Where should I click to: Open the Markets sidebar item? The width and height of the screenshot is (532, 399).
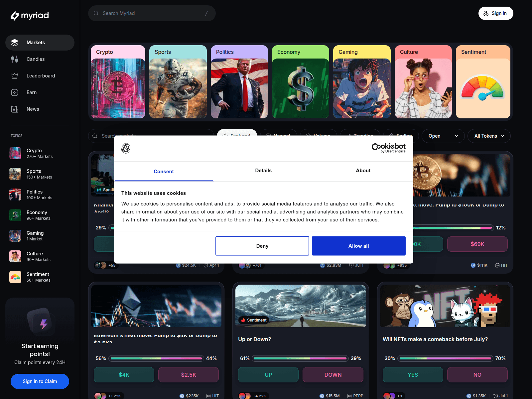40,43
